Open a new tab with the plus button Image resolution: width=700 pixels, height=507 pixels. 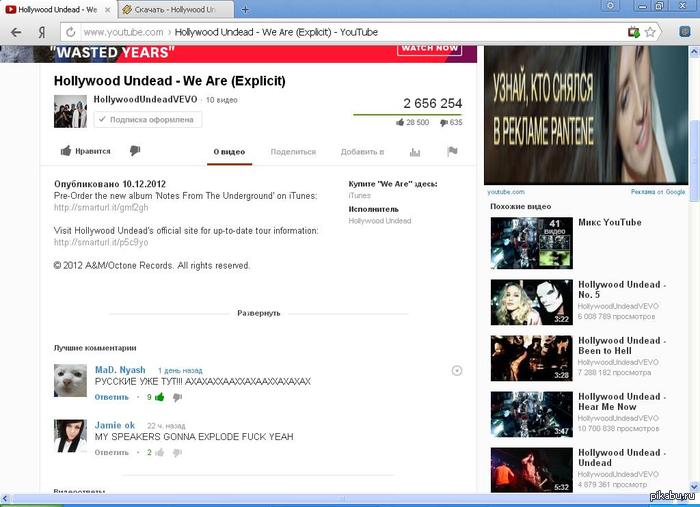245,9
